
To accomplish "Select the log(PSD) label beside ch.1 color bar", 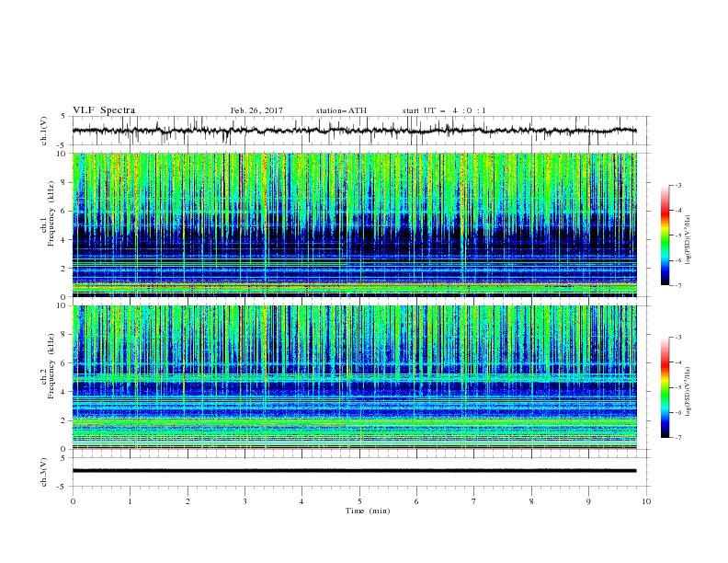I will pos(688,240).
